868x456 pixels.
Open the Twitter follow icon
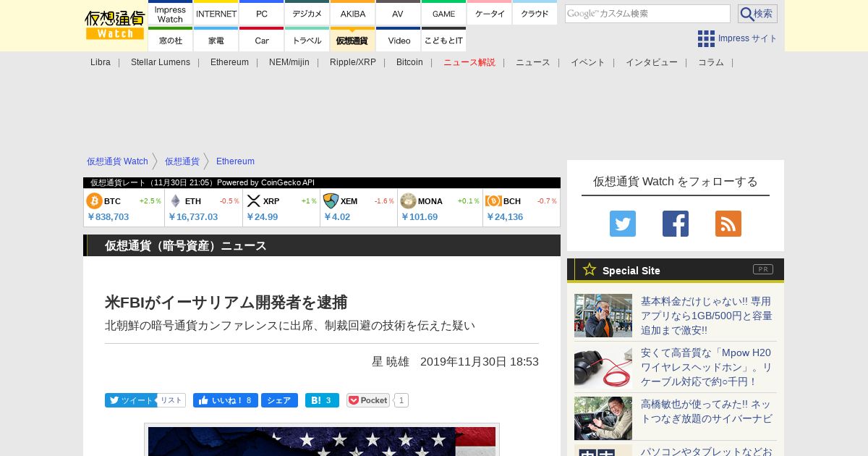click(x=623, y=224)
